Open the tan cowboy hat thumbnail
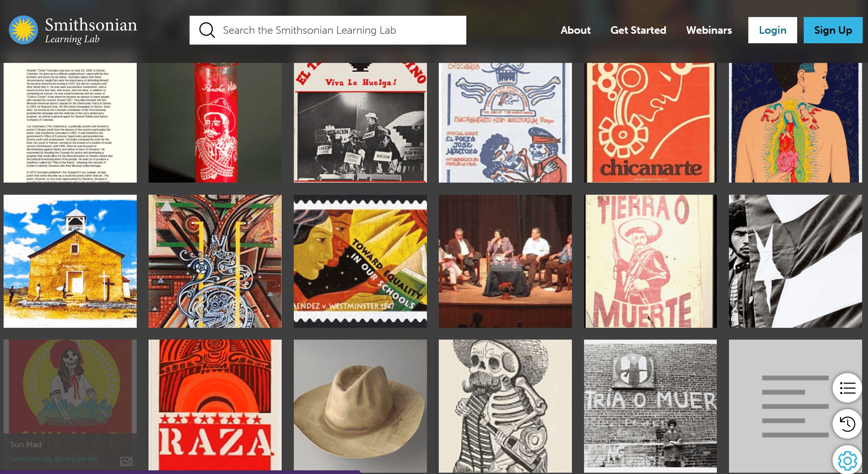 point(360,405)
